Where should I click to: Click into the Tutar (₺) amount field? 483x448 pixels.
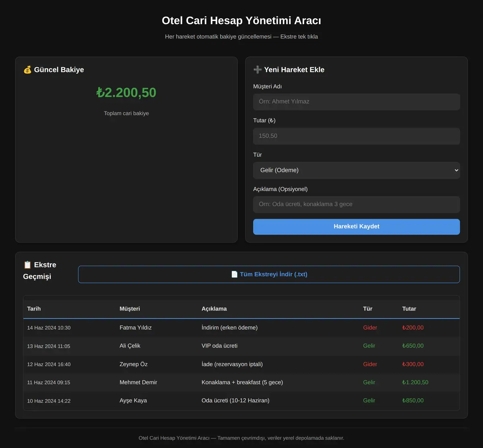tap(357, 136)
